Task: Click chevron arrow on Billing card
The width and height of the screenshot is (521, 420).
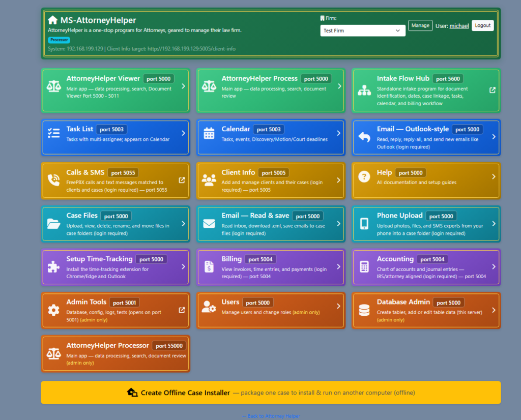Action: click(338, 266)
